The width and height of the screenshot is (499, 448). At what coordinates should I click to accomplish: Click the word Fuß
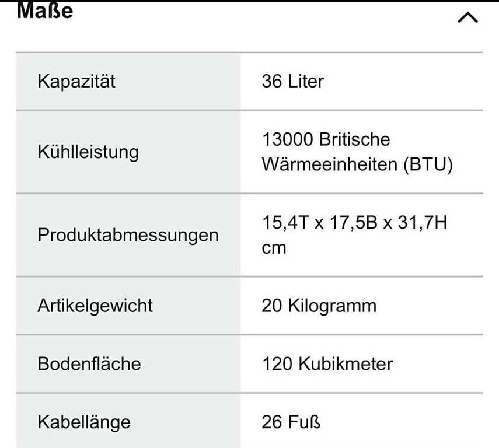click(x=304, y=422)
